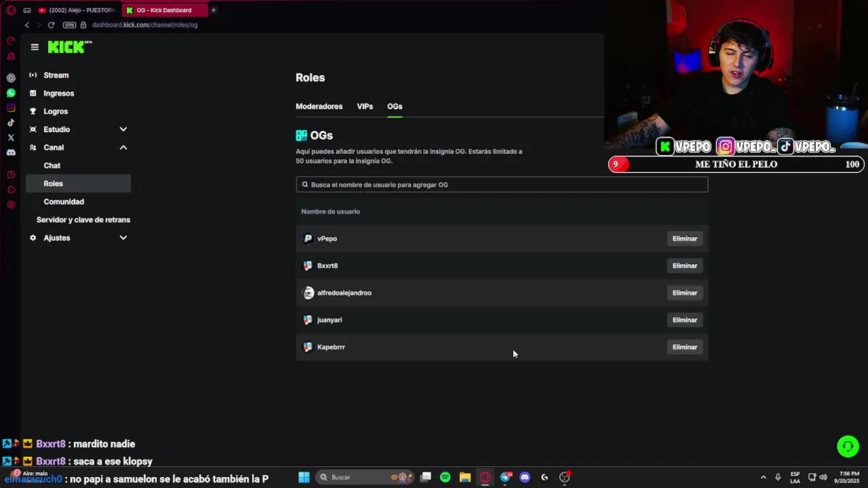Click the Opera GX menu logo
The height and width of the screenshot is (488, 868).
coord(11,10)
